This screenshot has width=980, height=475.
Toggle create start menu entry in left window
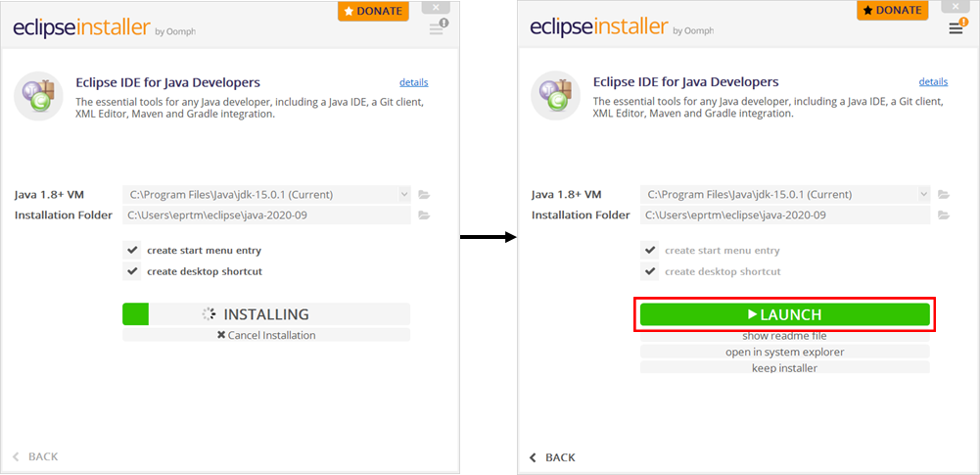tap(132, 251)
